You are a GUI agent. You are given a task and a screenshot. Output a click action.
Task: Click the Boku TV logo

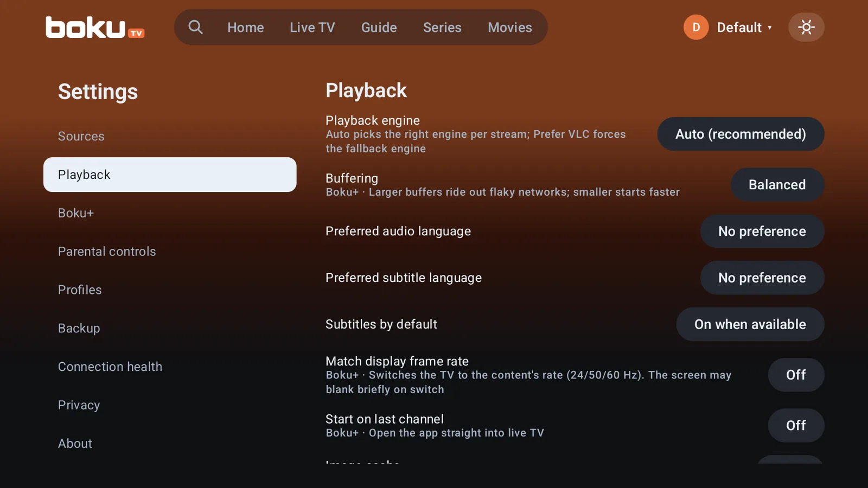click(x=95, y=28)
